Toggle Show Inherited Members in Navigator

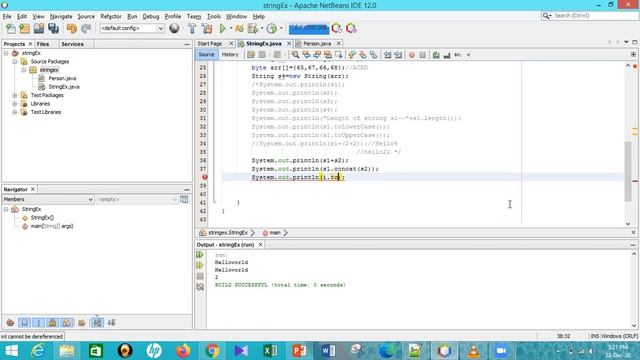point(11,323)
